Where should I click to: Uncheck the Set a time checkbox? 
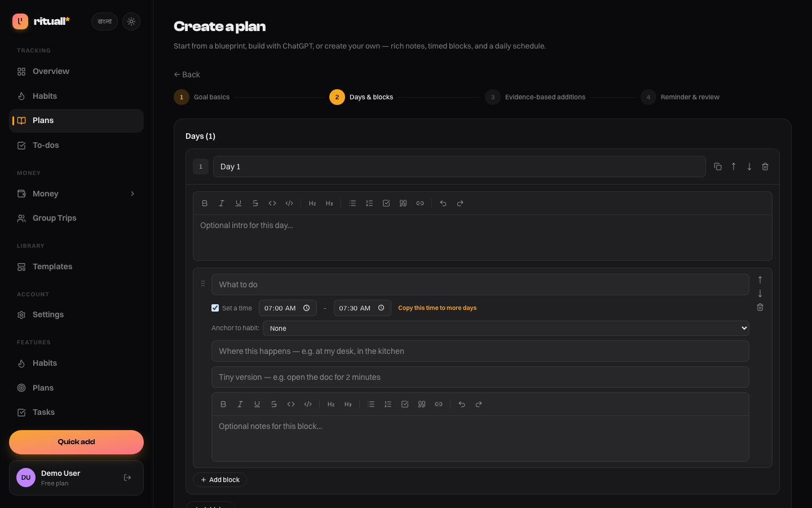pos(215,308)
